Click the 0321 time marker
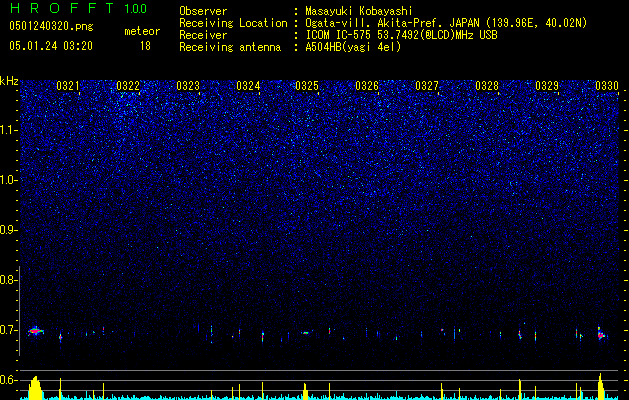The height and width of the screenshot is (400, 629). click(x=68, y=86)
